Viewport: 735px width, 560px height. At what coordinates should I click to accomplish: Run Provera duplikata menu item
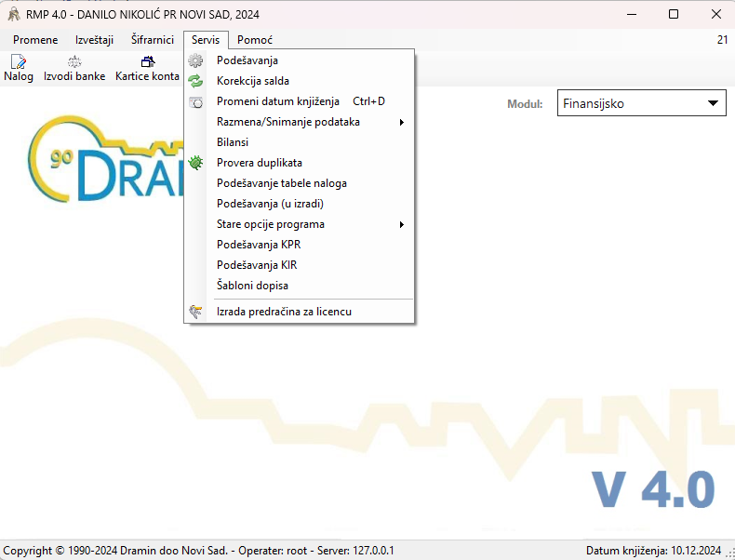tap(299, 163)
